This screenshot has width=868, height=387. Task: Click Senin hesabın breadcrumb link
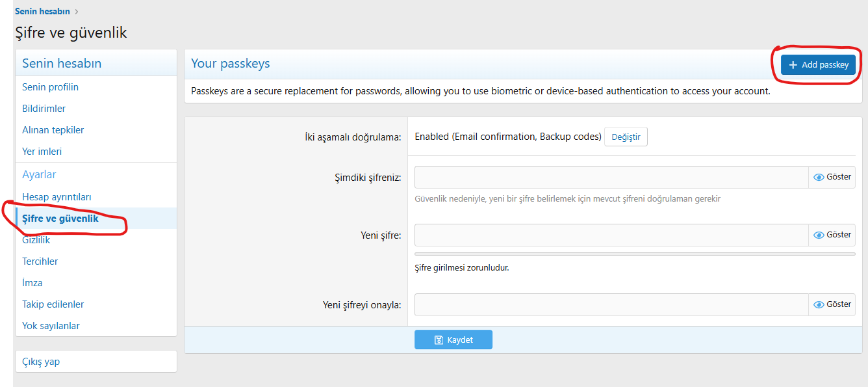pyautogui.click(x=42, y=11)
